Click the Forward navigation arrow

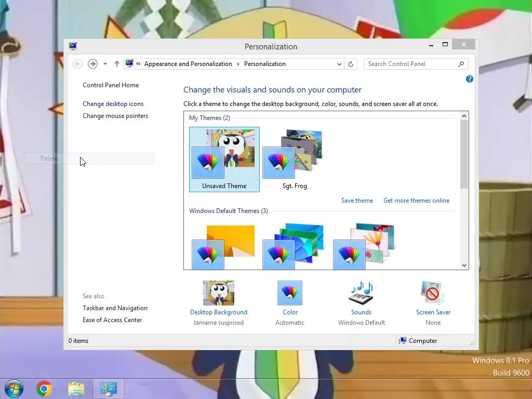click(x=92, y=64)
